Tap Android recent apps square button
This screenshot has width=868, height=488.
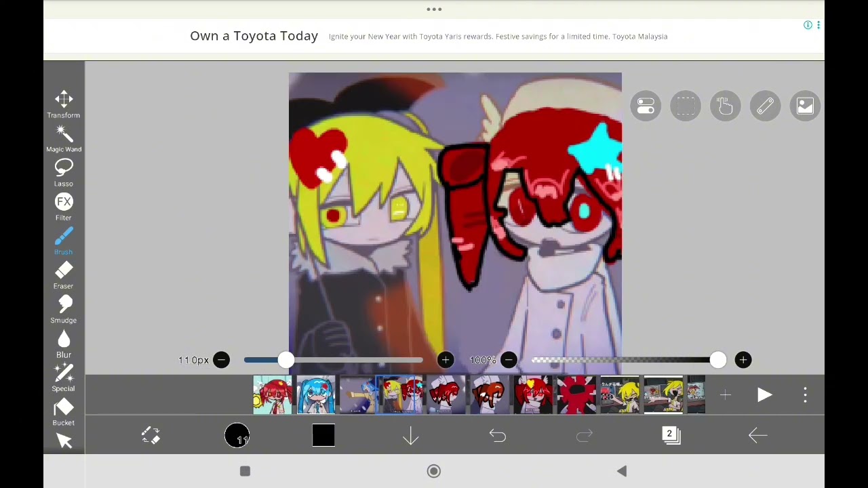245,471
